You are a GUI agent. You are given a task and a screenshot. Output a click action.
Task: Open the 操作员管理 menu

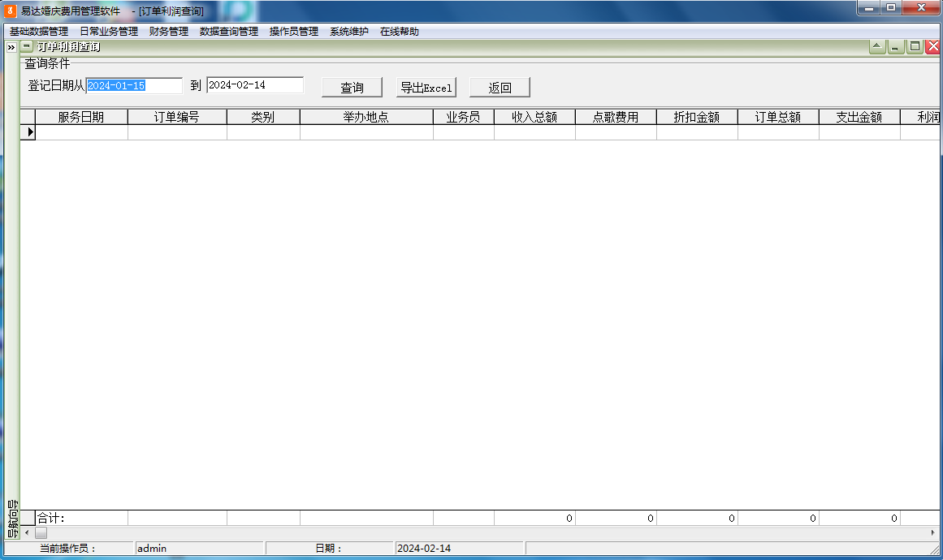coord(294,31)
